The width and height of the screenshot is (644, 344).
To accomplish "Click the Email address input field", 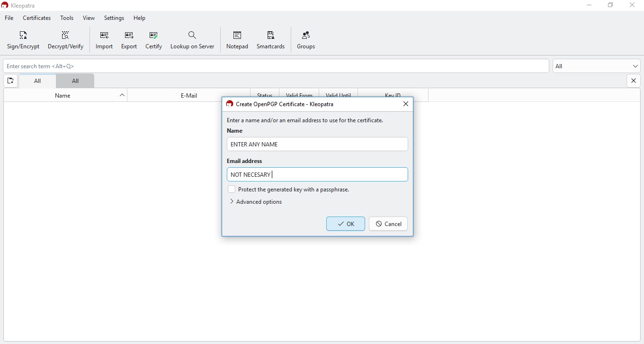I will pyautogui.click(x=317, y=174).
